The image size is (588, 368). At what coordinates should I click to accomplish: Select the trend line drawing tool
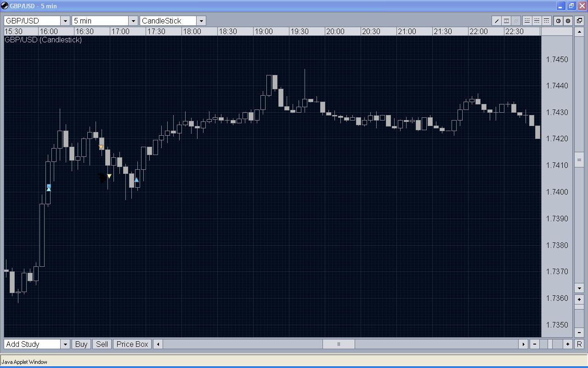[x=497, y=21]
